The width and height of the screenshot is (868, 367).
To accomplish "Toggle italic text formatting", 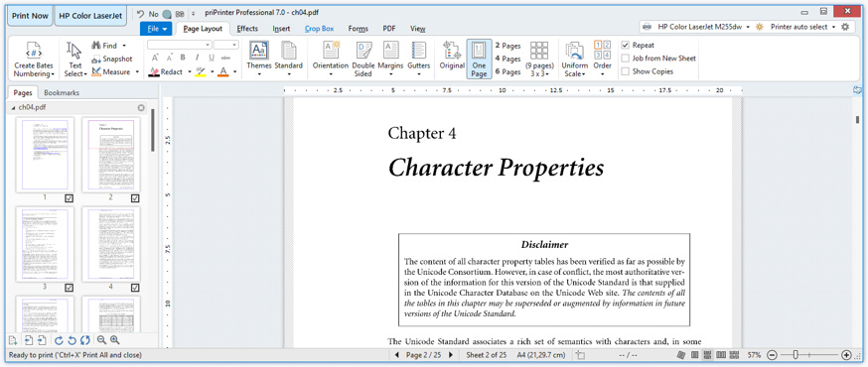I will point(197,58).
